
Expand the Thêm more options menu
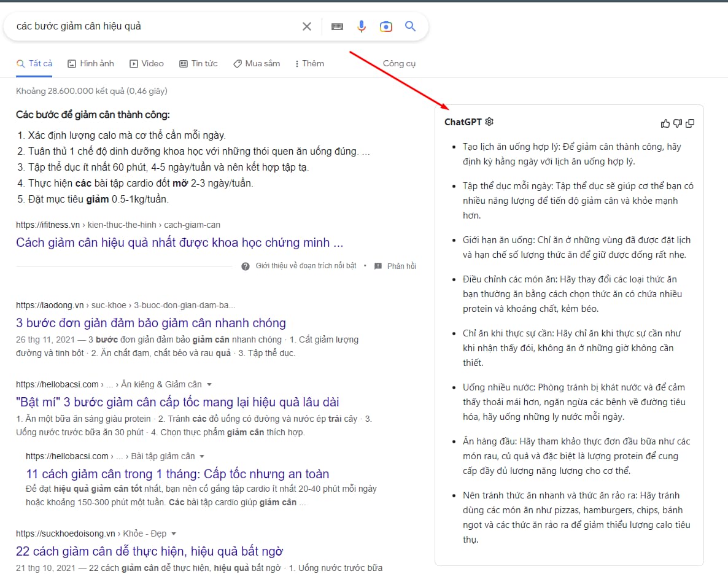coord(309,63)
